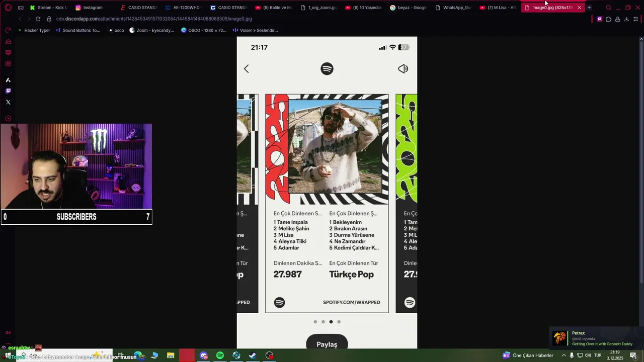This screenshot has width=644, height=362.
Task: Open a new tab with plus button
Action: [x=589, y=8]
